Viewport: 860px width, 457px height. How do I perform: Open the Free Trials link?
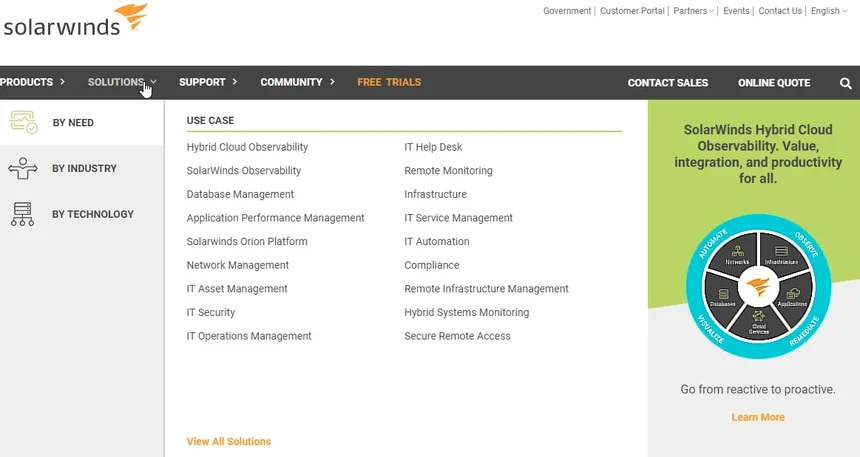pyautogui.click(x=389, y=82)
